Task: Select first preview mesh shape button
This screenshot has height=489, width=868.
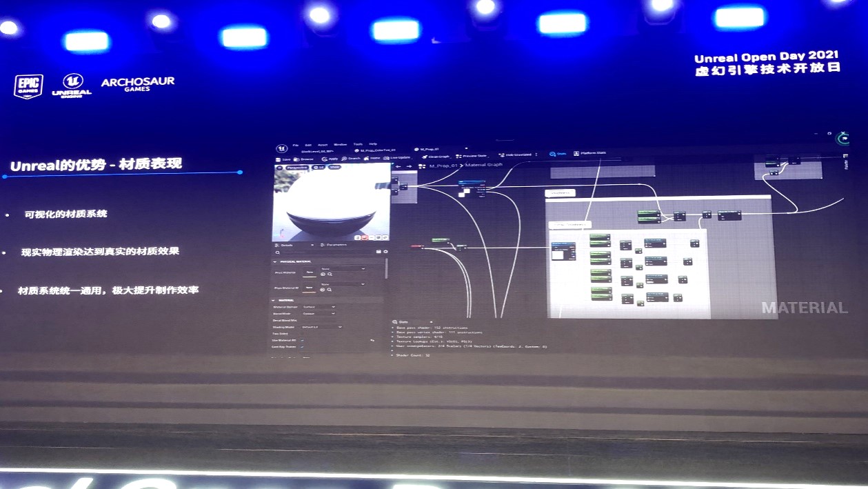Action: point(358,237)
